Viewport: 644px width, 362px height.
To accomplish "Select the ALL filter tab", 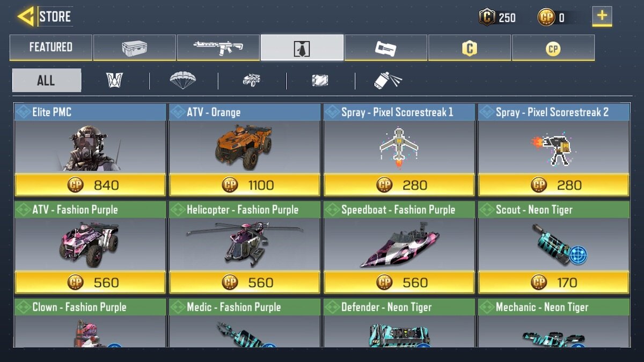I will (47, 80).
